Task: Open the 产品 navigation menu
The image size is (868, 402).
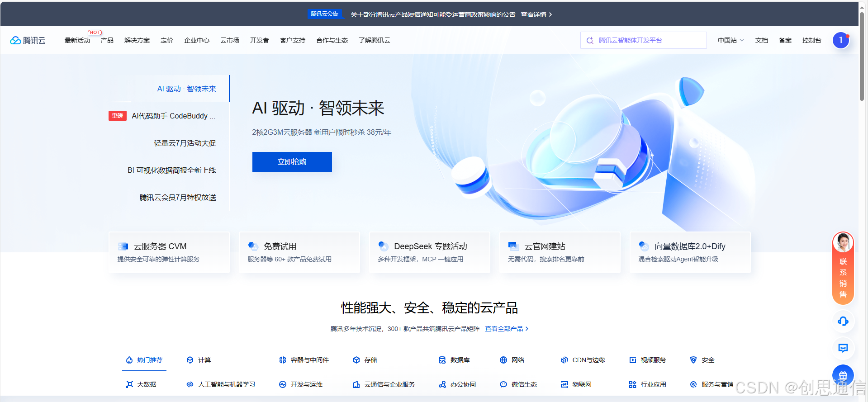Action: (107, 40)
